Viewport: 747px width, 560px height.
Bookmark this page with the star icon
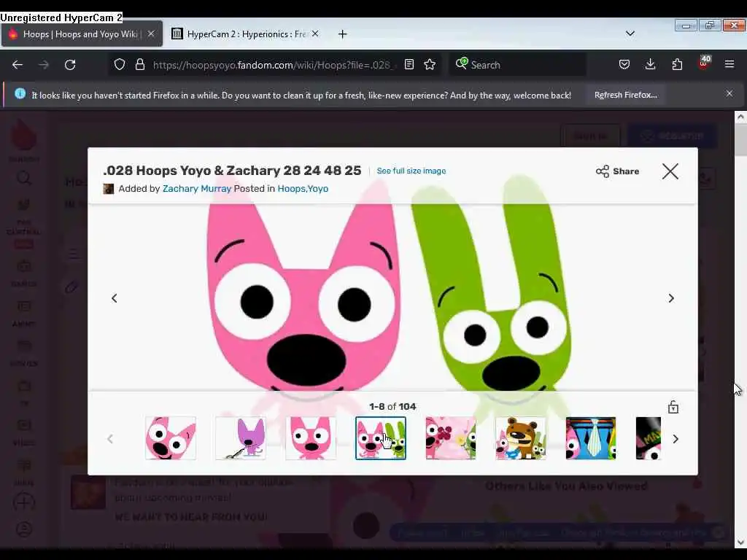tap(430, 65)
